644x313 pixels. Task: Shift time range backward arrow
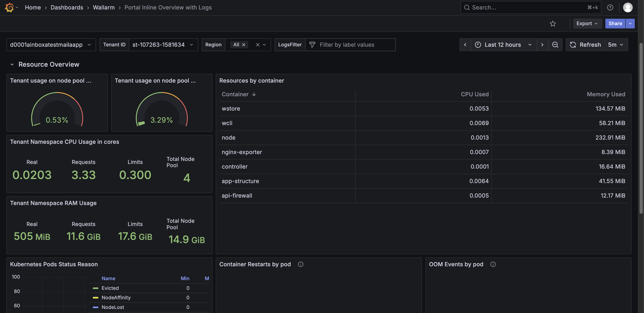[465, 45]
